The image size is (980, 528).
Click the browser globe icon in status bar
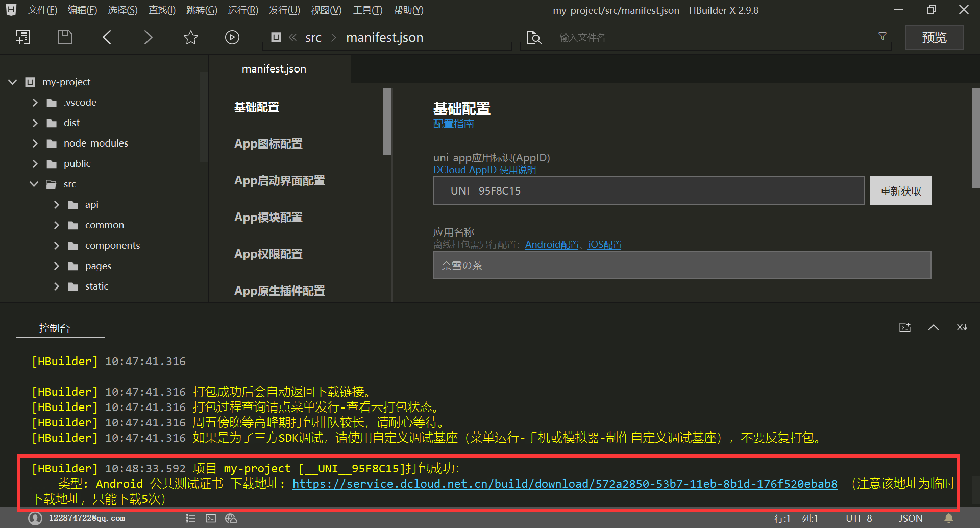(x=231, y=518)
